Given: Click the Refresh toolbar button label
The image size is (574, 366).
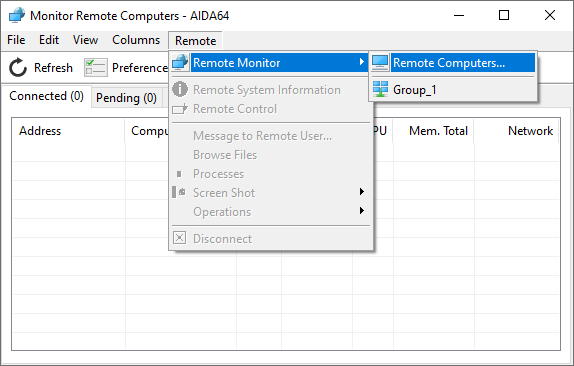Looking at the screenshot, I should [53, 68].
